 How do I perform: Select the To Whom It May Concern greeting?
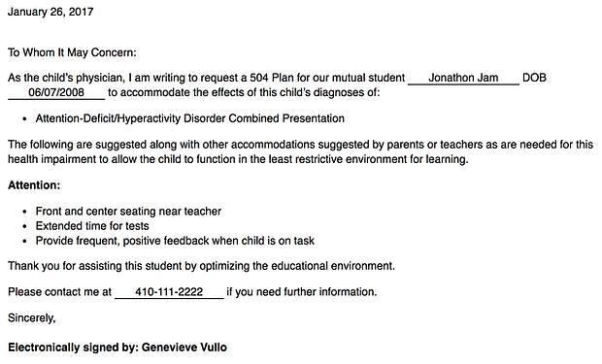[72, 52]
